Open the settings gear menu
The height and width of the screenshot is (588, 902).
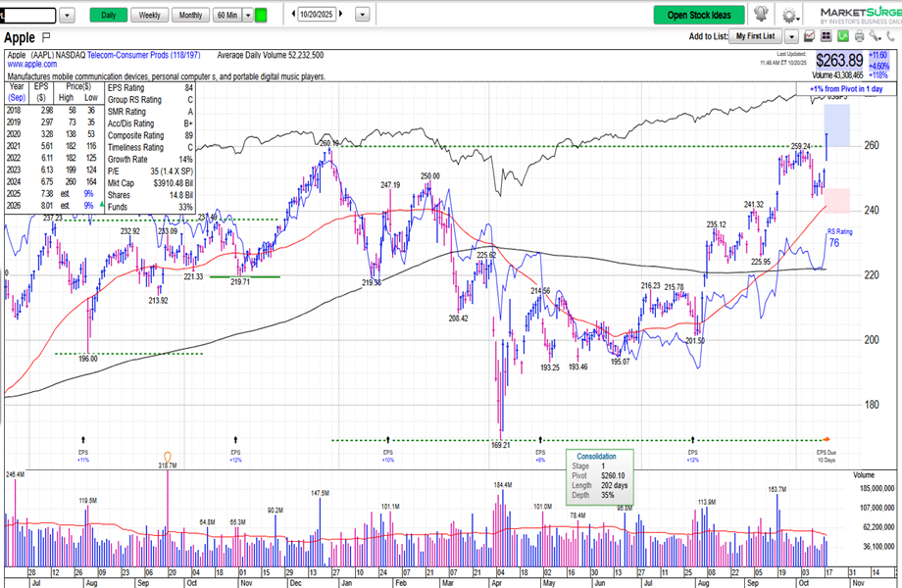788,15
